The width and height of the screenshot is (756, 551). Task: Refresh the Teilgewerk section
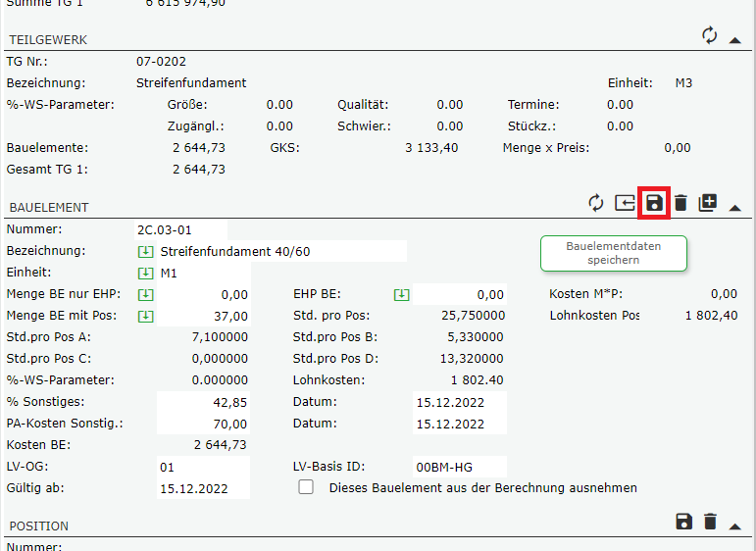(x=710, y=35)
